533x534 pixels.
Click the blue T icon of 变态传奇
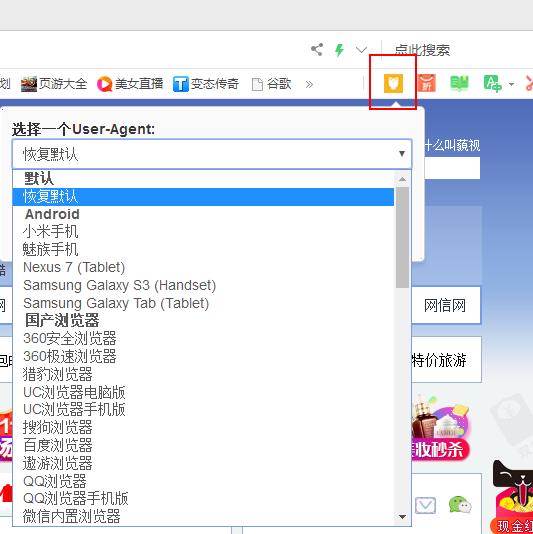[x=181, y=84]
